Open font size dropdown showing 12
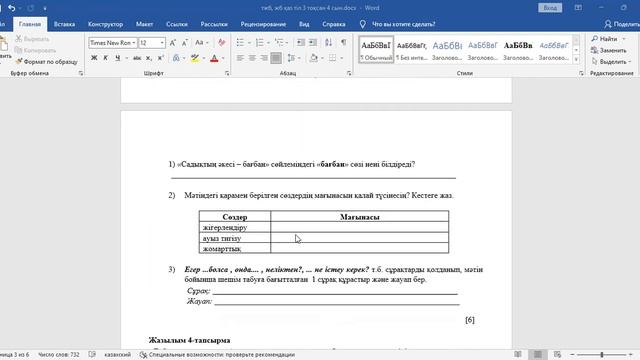640x360 pixels. (x=162, y=43)
